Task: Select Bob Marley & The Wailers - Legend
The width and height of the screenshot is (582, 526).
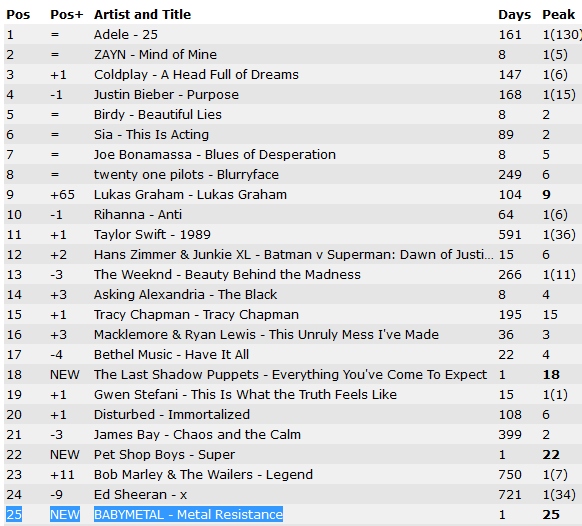Action: click(203, 475)
